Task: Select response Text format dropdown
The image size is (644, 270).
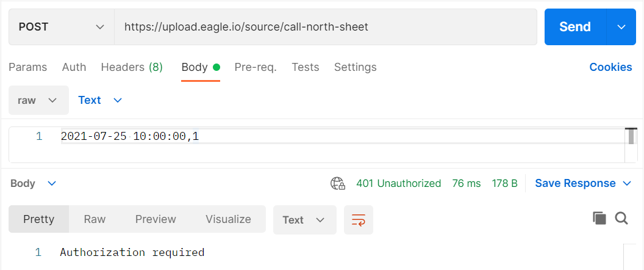Action: 305,220
